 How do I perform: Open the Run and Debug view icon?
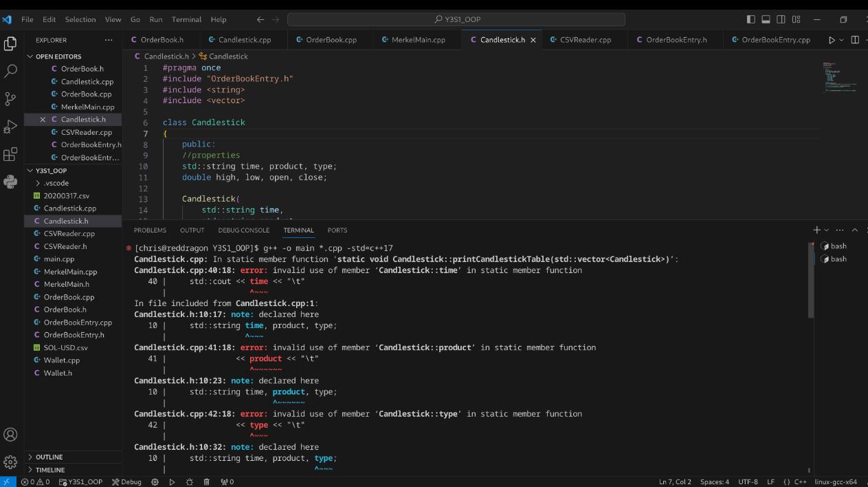click(10, 126)
